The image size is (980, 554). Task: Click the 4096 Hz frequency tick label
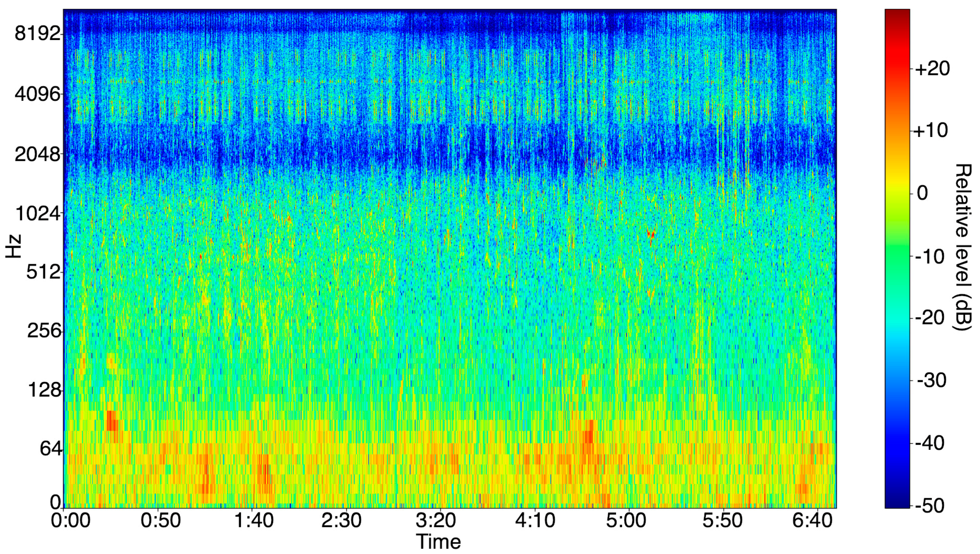pos(37,94)
